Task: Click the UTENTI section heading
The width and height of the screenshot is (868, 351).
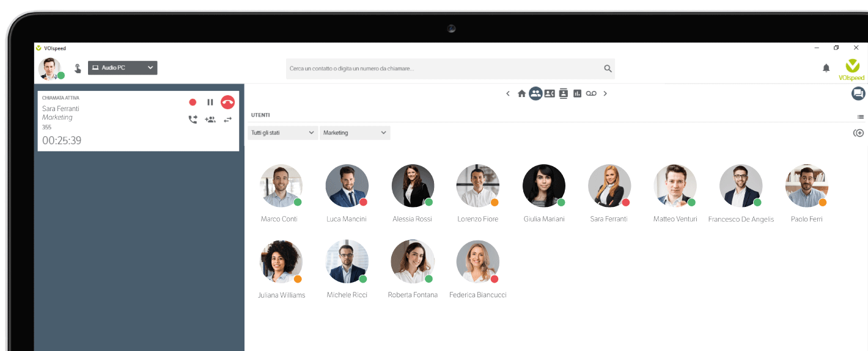Action: (260, 115)
